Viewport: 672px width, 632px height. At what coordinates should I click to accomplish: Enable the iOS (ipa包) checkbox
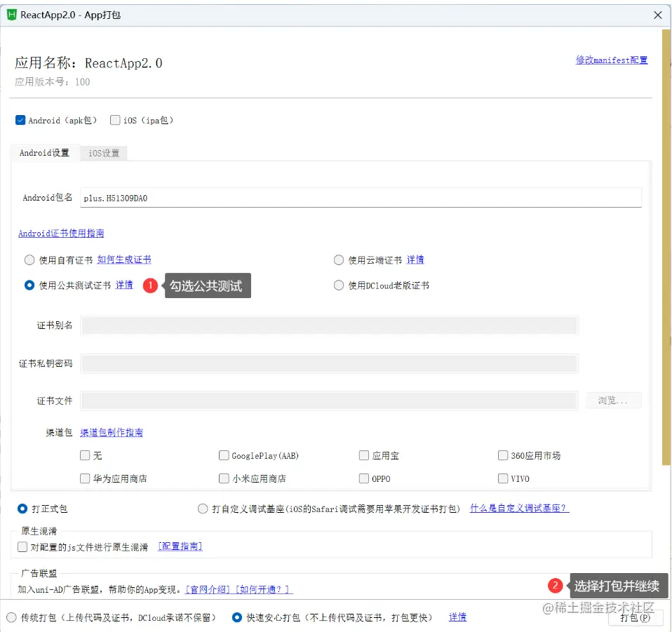point(115,120)
